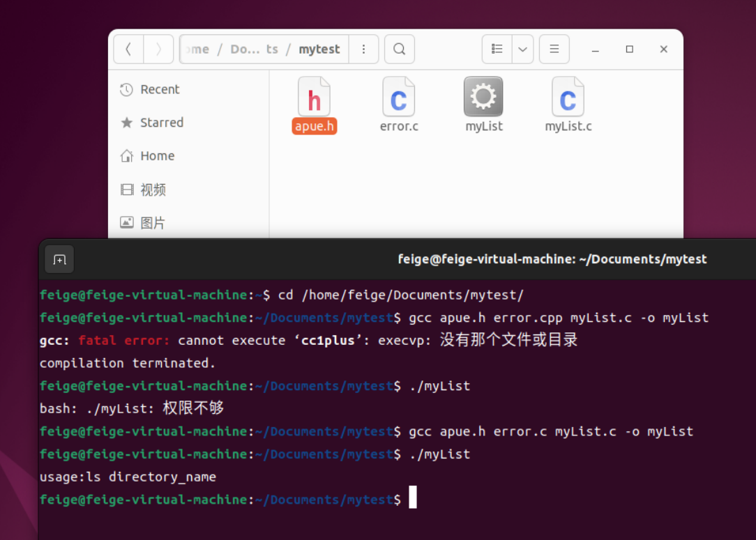
Task: Open 图片 folder in the sidebar
Action: click(x=188, y=223)
